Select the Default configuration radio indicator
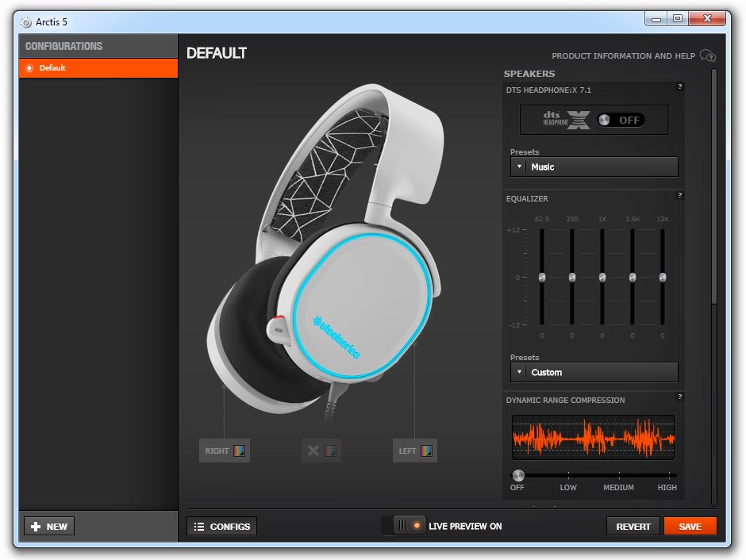This screenshot has width=746, height=560. [29, 68]
